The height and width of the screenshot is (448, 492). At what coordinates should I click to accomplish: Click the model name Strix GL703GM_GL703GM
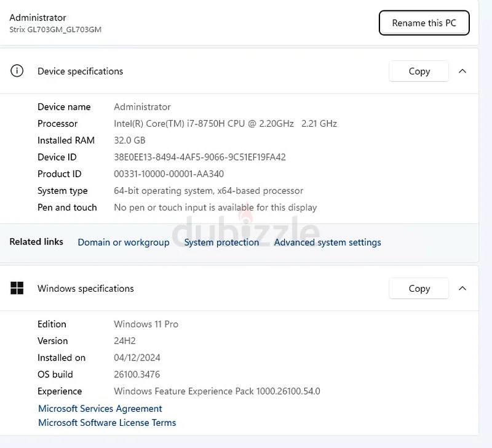click(x=55, y=30)
